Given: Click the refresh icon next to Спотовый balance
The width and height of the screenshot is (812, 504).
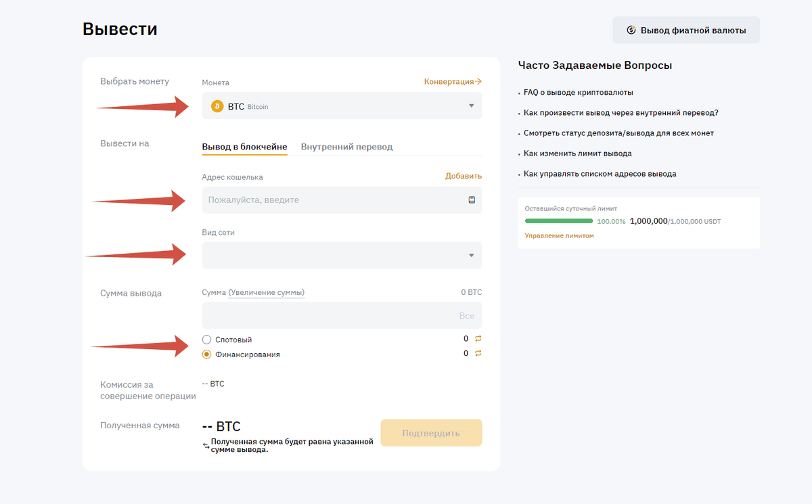Looking at the screenshot, I should pos(477,338).
